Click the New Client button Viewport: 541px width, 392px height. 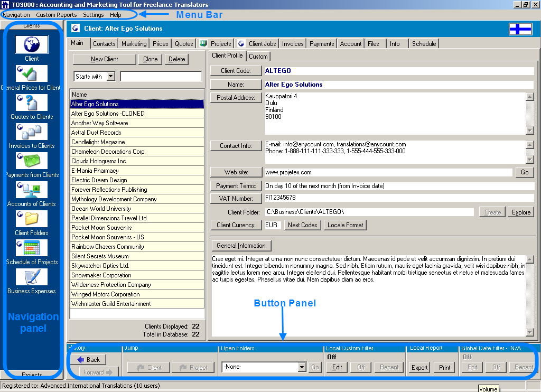click(104, 59)
